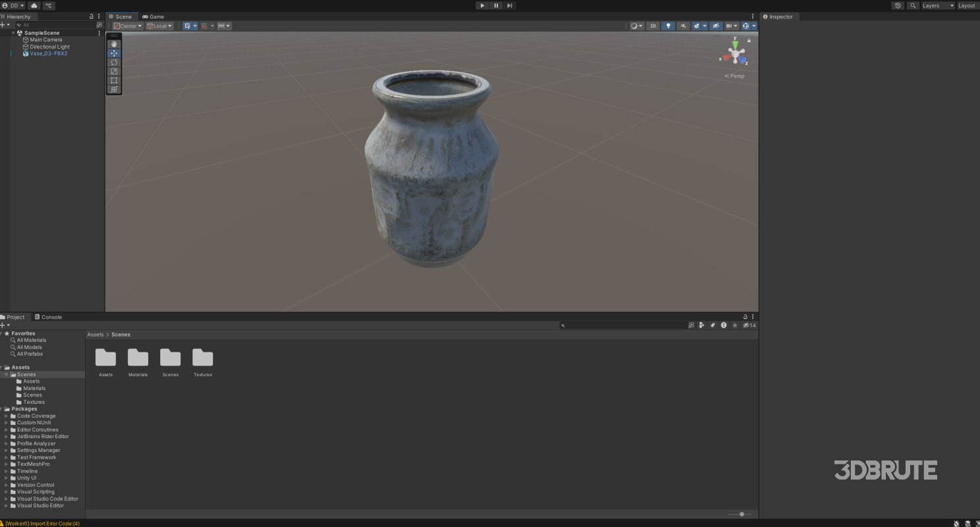The image size is (980, 527).
Task: Open the scene Camera settings icon
Action: [730, 26]
